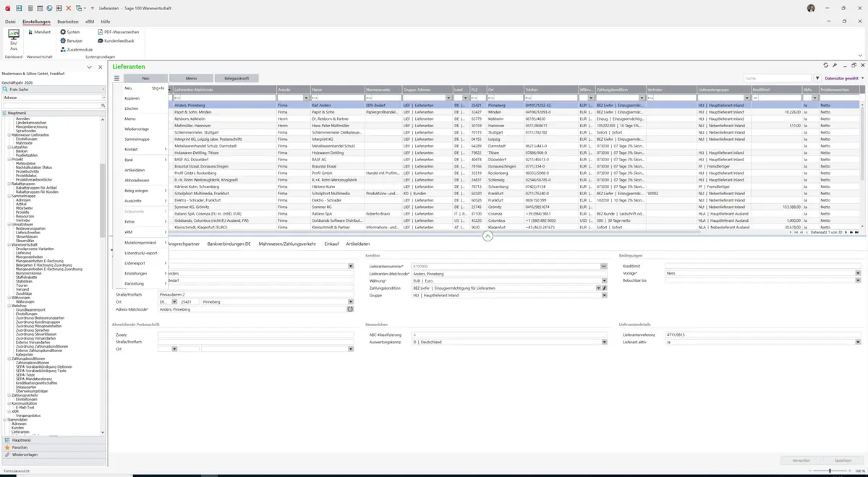Open the hamburger menu in Lieferanten
Viewport: 868px width, 477px height.
tap(116, 78)
